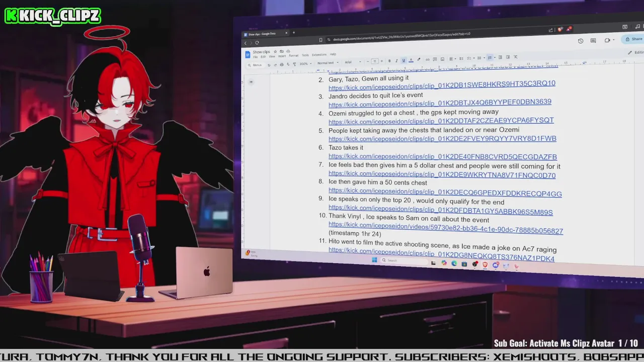Viewport: 644px width, 362px height.
Task: Open the Insert menu
Action: tap(282, 56)
